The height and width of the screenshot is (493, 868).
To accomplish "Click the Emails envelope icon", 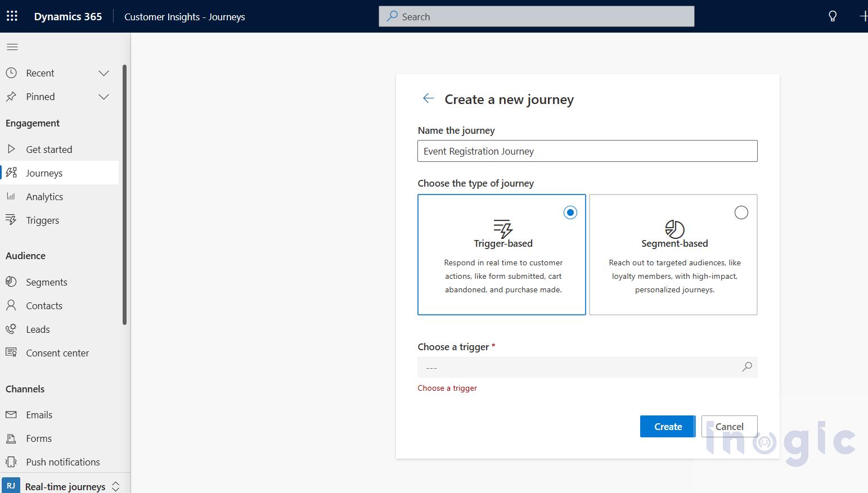I will pos(11,414).
